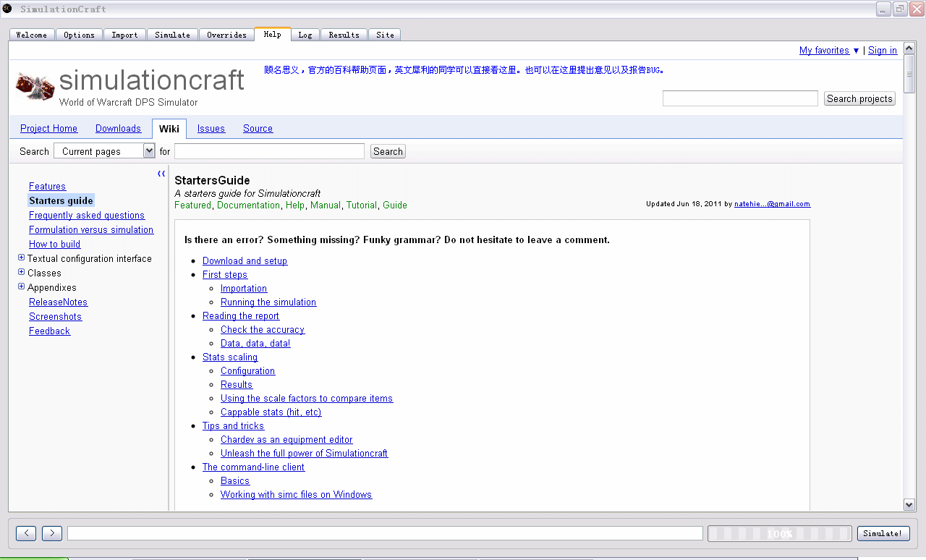Click the Results link in contents list

click(237, 384)
